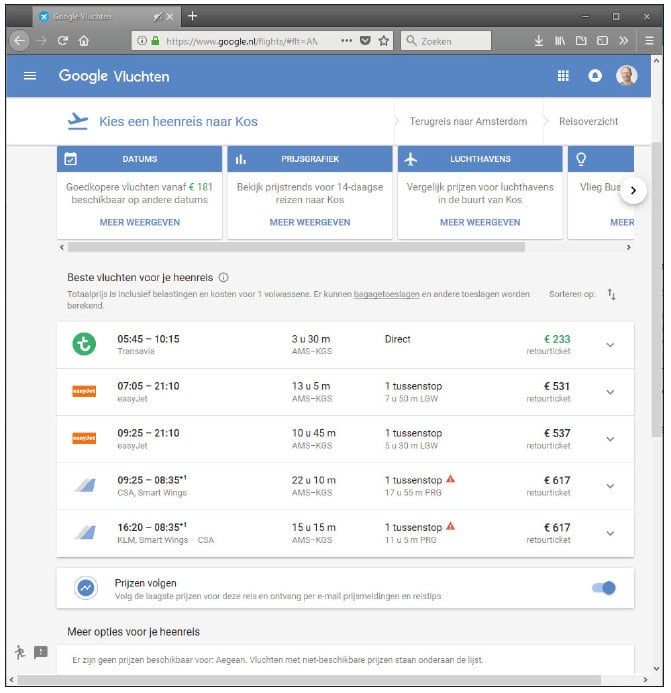Click the Google Vluchten logo
The image size is (671, 693).
click(x=114, y=76)
